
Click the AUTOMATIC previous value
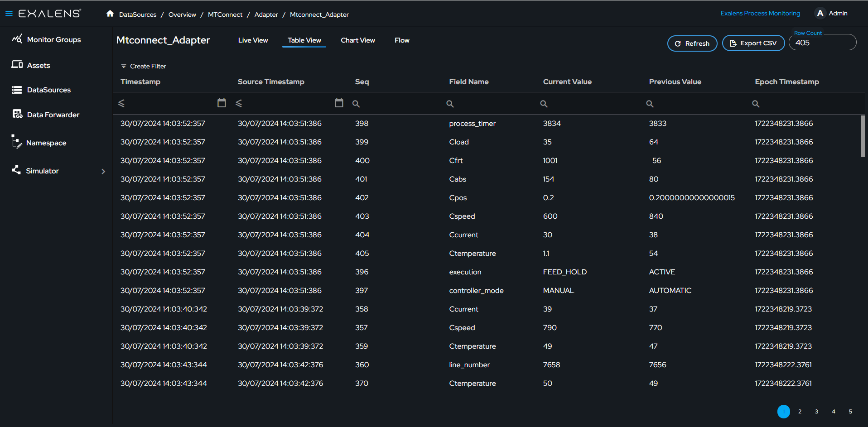[x=670, y=290]
